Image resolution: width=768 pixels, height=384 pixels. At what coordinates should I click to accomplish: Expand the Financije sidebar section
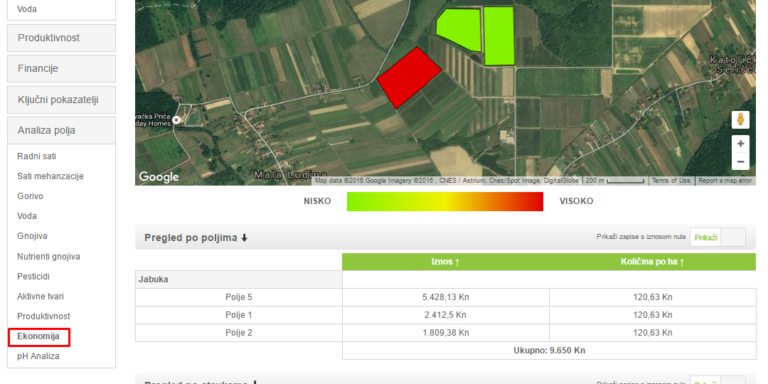coord(61,69)
